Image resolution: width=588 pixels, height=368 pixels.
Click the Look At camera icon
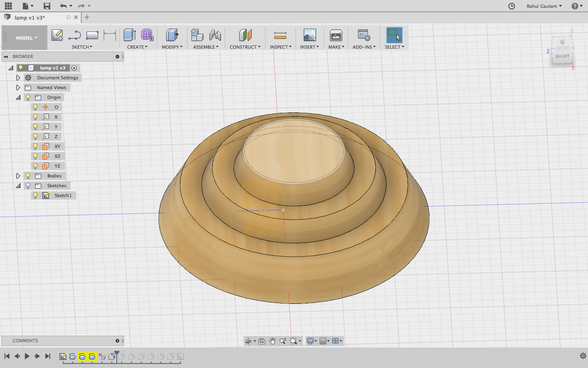pos(262,341)
